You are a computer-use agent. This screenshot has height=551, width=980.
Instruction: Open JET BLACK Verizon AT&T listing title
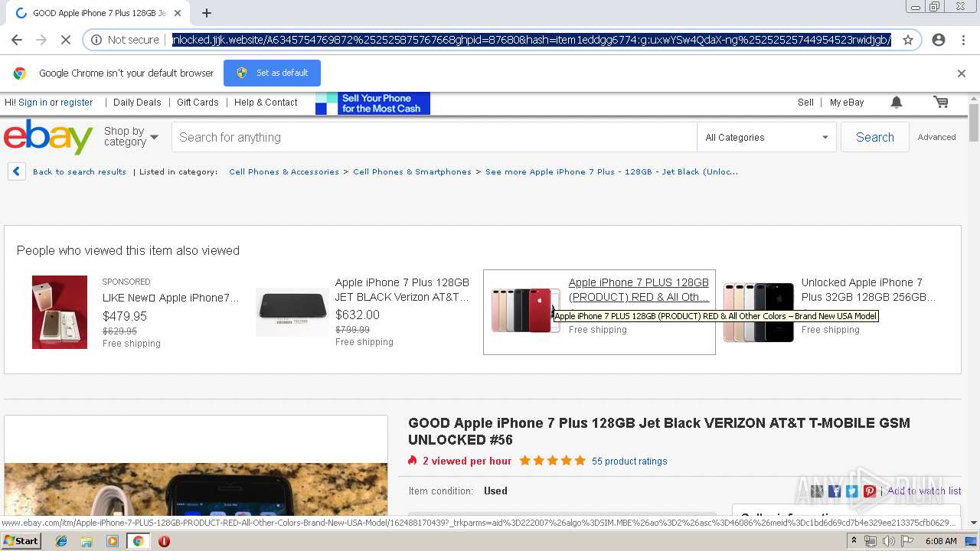point(402,290)
